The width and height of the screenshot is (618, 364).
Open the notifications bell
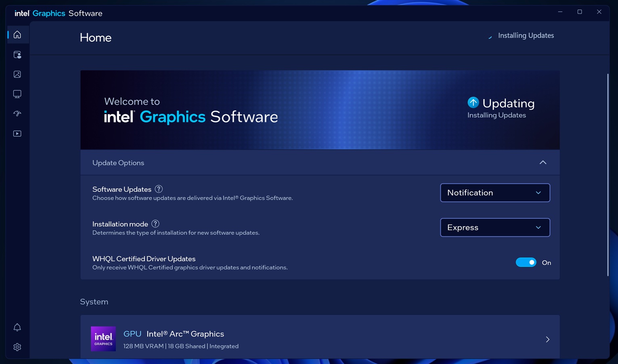click(17, 327)
